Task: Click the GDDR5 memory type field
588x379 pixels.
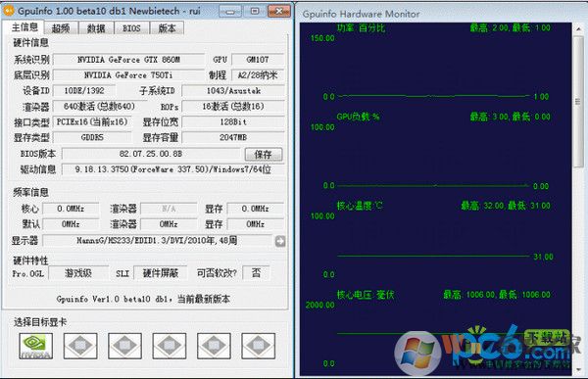Action: [92, 137]
